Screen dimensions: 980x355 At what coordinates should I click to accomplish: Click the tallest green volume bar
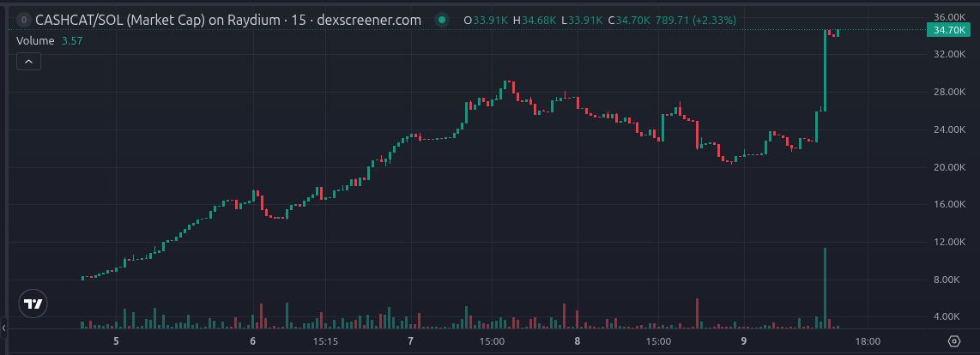[825, 288]
